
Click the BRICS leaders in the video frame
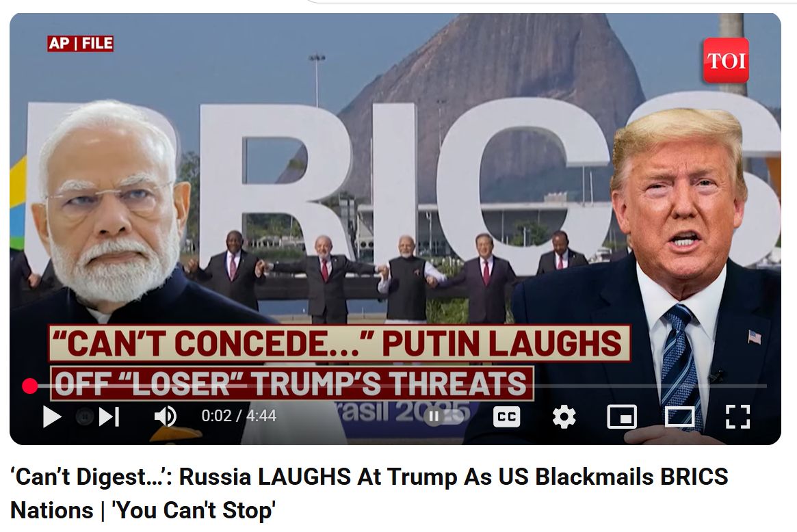tap(395, 276)
